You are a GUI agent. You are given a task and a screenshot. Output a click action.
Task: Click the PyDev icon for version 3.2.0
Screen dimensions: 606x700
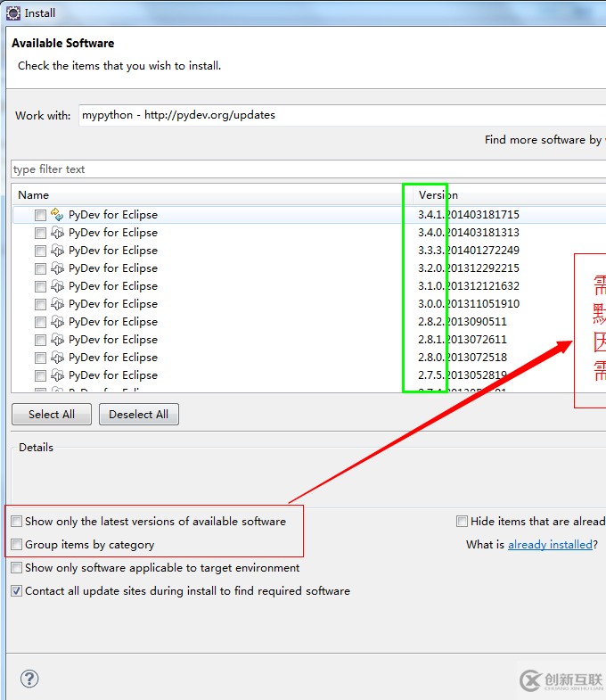tap(57, 268)
